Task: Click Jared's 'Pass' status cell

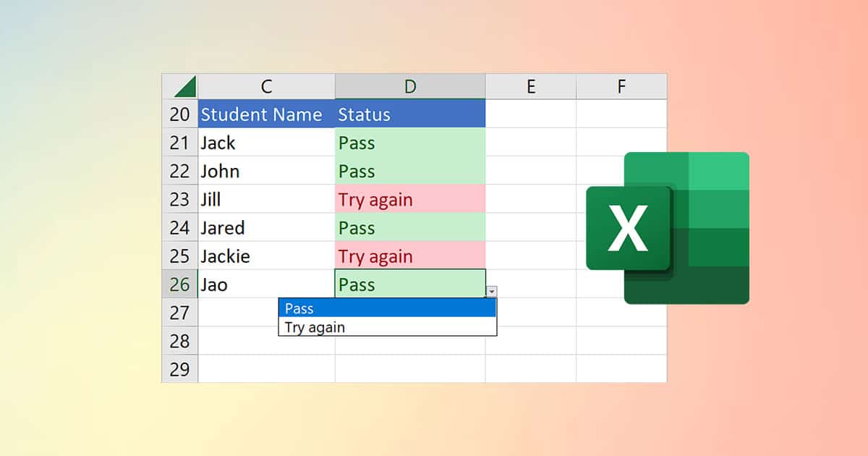Action: [x=410, y=227]
